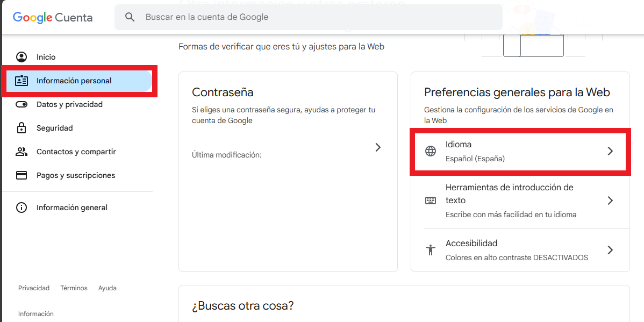Open the Términos footer link

point(74,288)
